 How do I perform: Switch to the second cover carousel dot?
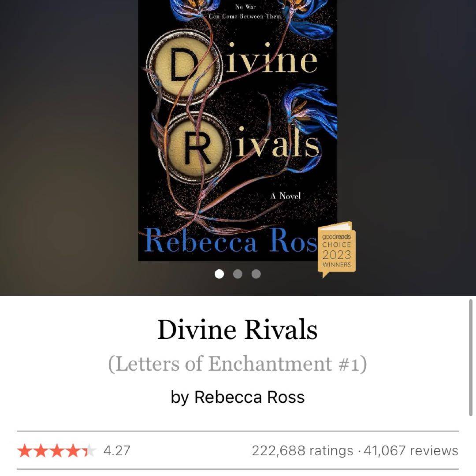238,274
